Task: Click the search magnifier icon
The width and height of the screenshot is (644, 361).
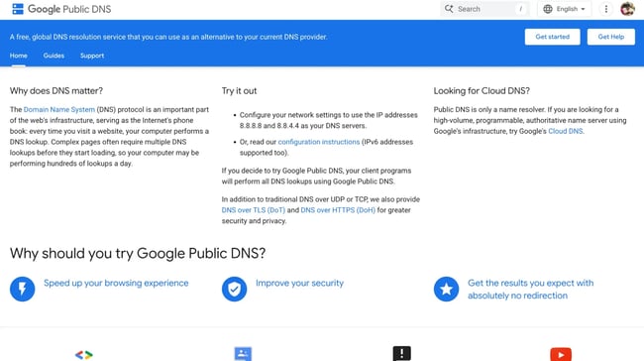Action: 449,9
